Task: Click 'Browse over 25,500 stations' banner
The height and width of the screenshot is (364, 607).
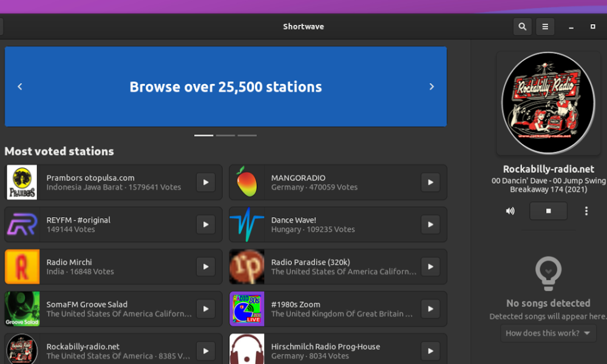Action: (226, 87)
